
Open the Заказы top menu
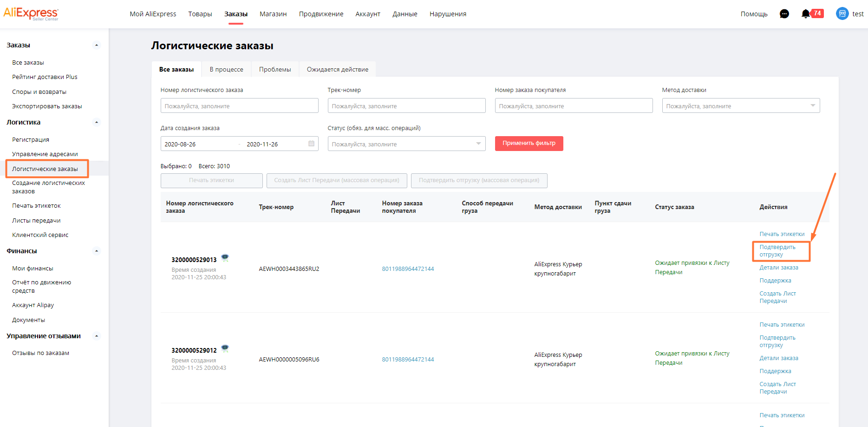click(236, 14)
